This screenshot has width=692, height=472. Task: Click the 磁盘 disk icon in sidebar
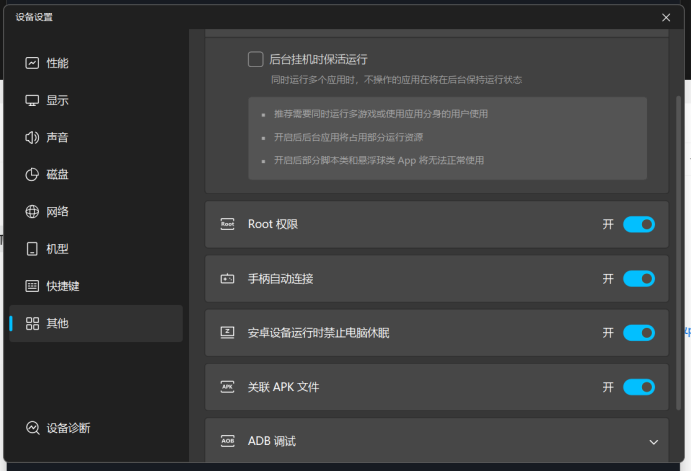coord(32,174)
